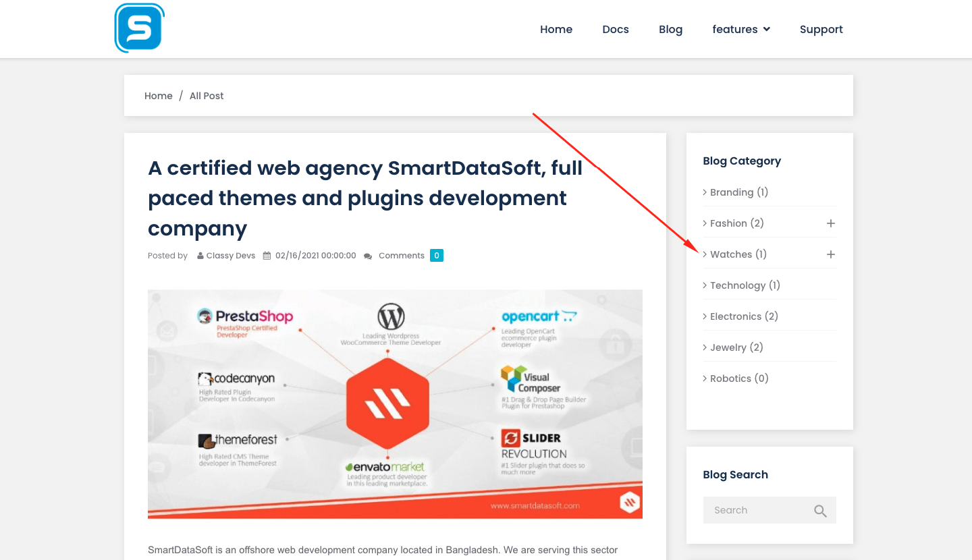
Task: Click the SmartDataSoft featured post image
Action: click(395, 404)
